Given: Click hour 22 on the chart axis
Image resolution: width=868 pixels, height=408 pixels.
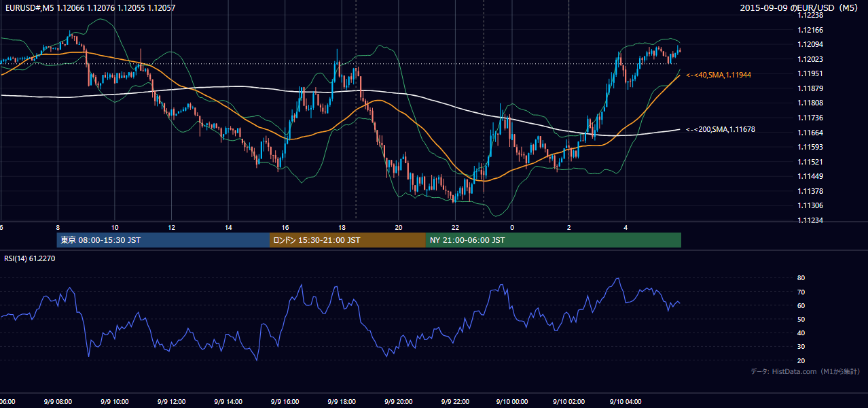Looking at the screenshot, I should coord(455,227).
